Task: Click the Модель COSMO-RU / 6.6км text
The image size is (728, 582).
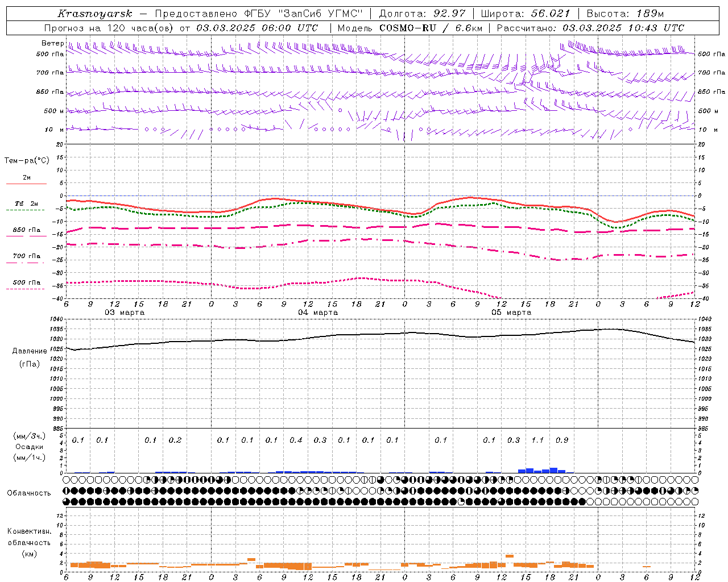Action: tap(410, 28)
